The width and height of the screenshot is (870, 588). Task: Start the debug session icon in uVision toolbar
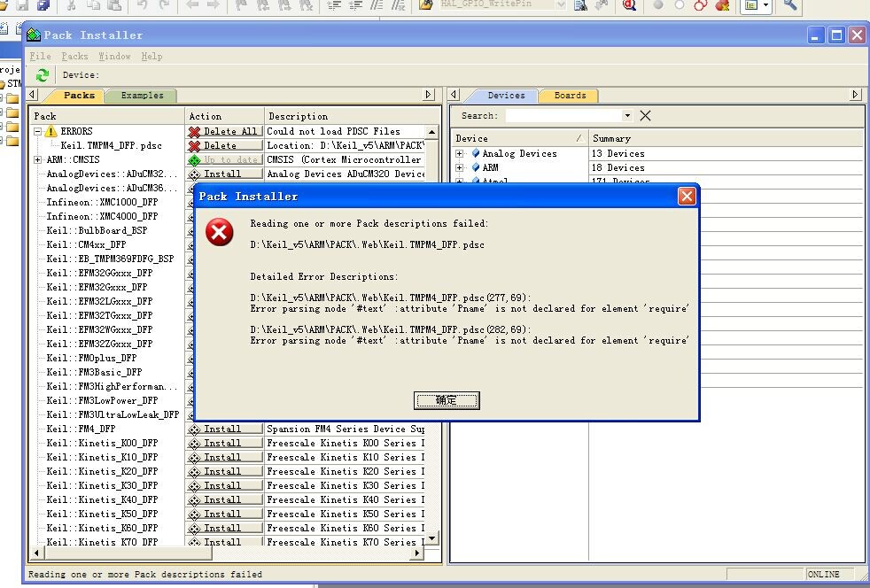(629, 5)
